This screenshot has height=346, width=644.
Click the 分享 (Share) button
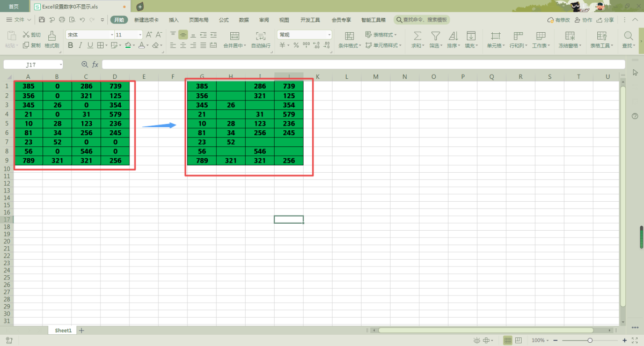[x=605, y=20]
